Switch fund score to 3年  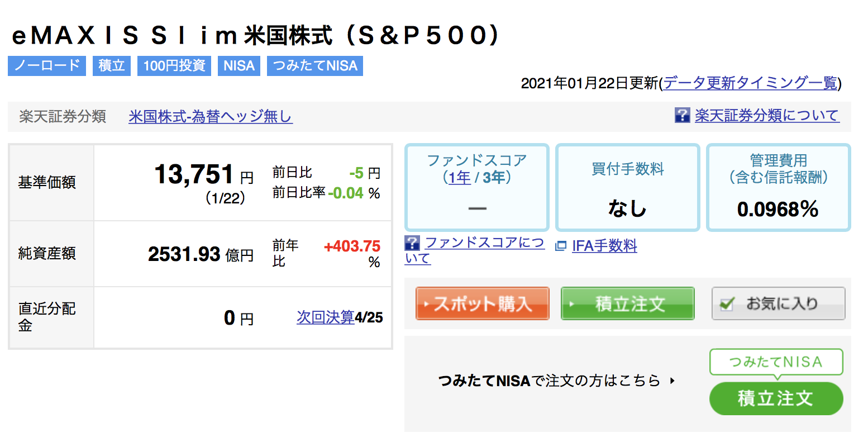(494, 178)
